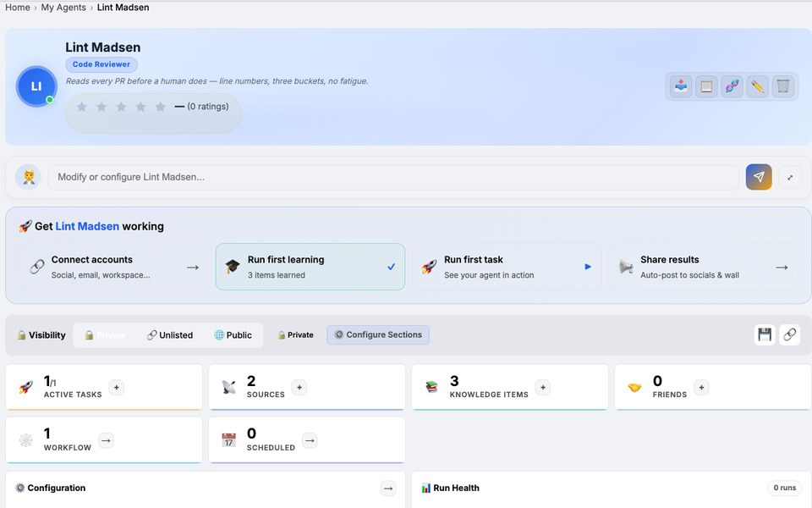Click the pencil edit icon
The image size is (812, 508).
757,86
